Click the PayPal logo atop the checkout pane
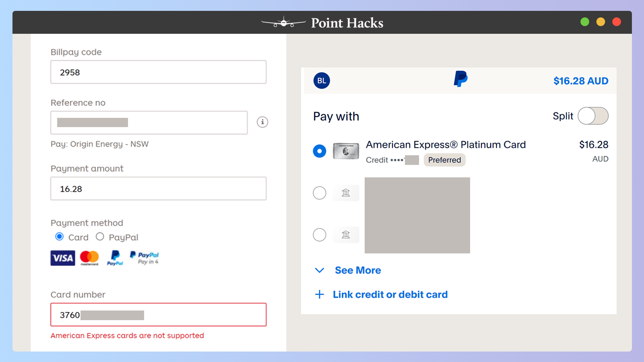644x362 pixels. 460,79
